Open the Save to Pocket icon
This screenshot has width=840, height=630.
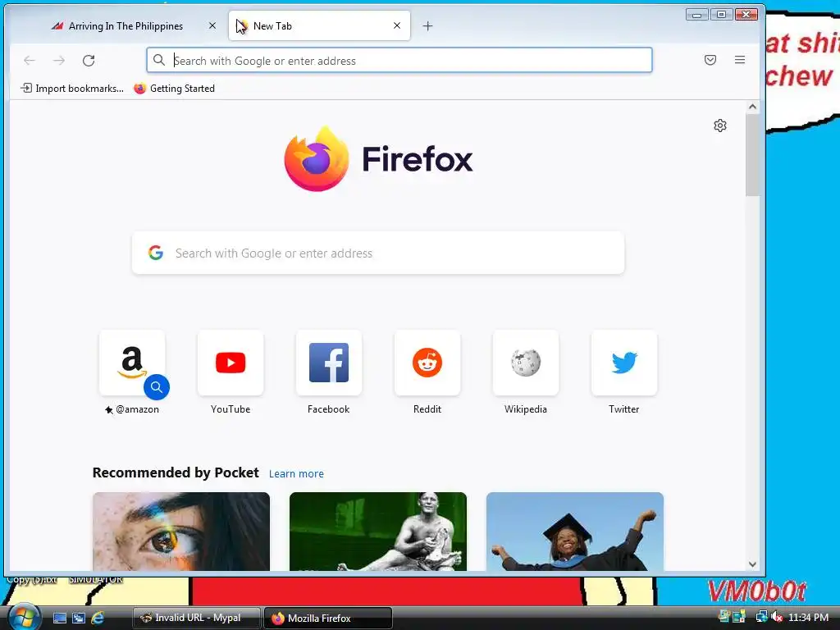[710, 60]
